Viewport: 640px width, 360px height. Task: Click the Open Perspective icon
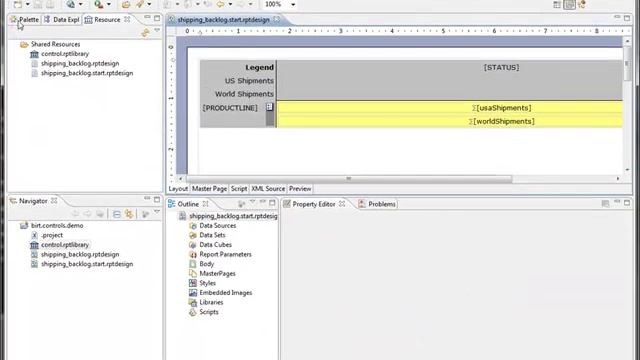tap(557, 4)
